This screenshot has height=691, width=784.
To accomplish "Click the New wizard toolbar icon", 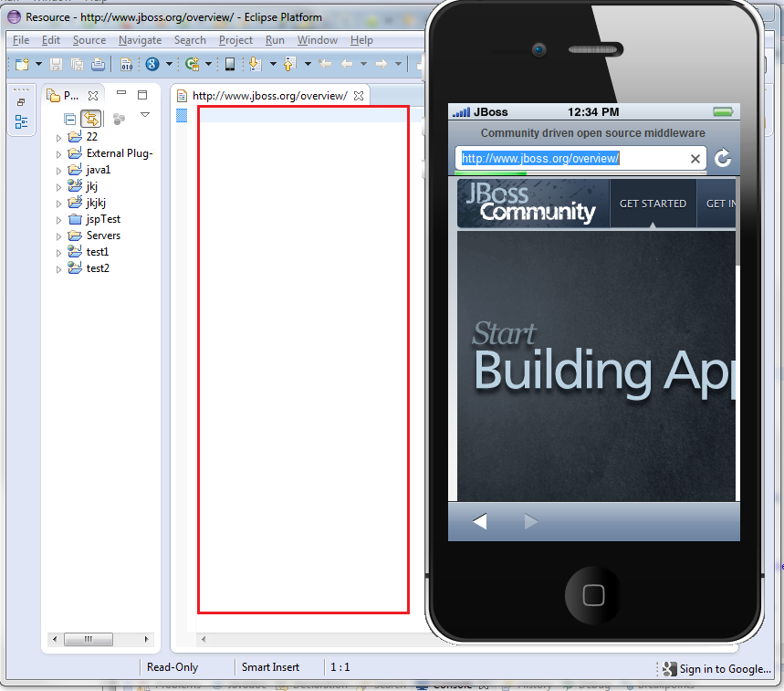I will [22, 64].
